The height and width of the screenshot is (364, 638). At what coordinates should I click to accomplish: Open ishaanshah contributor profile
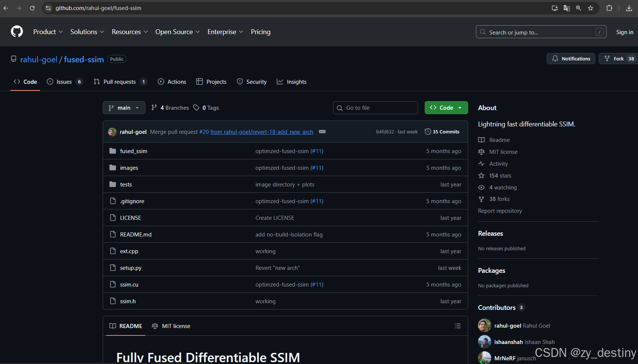[x=509, y=342]
